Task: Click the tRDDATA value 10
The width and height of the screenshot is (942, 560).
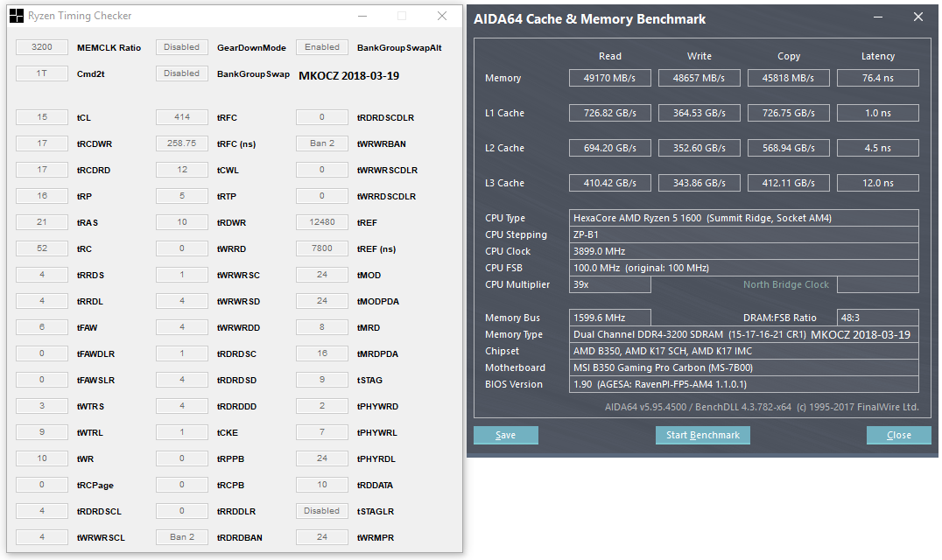Action: pyautogui.click(x=322, y=485)
